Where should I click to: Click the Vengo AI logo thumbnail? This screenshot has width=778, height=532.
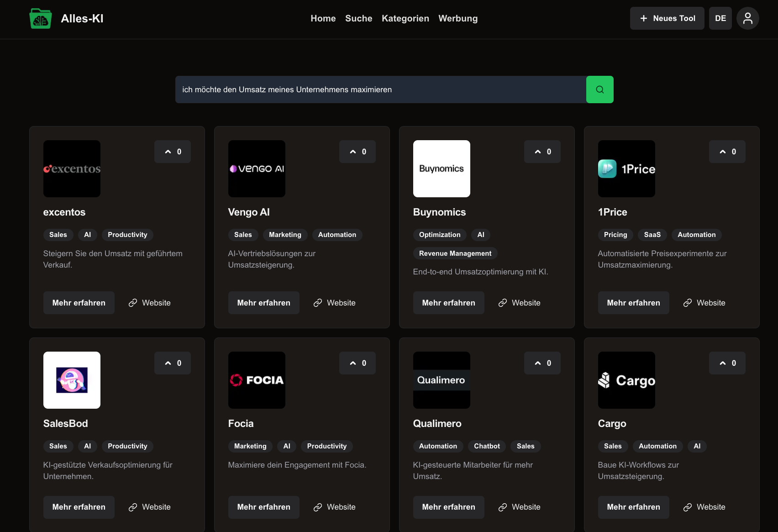[x=257, y=169]
